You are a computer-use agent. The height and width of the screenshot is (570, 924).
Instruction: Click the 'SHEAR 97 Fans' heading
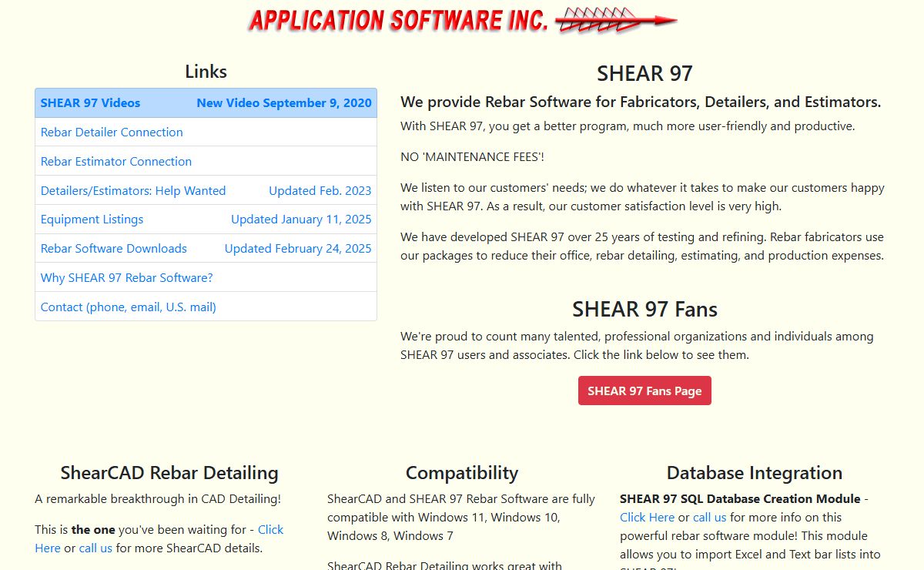(x=644, y=310)
